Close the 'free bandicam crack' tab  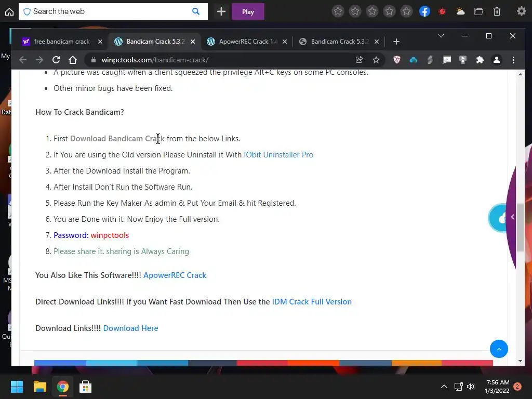click(x=100, y=42)
